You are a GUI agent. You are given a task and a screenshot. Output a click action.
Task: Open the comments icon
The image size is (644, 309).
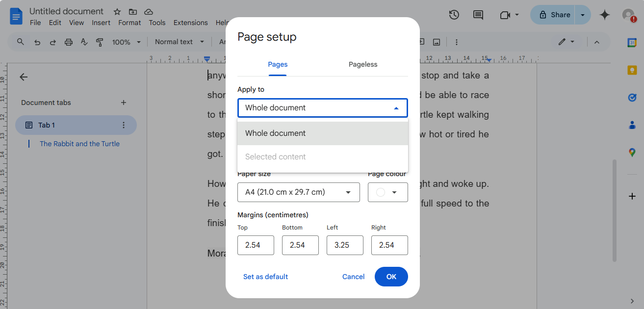pos(478,15)
